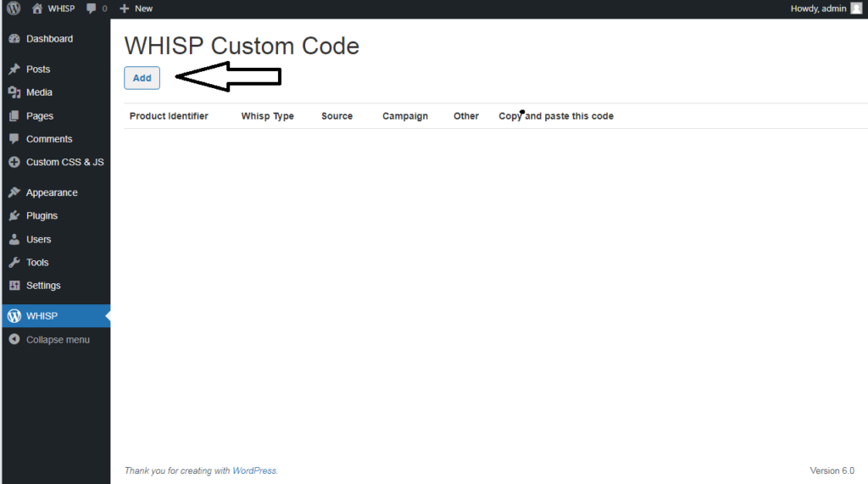Select the WHISP menu item label
This screenshot has height=484, width=868.
(42, 315)
